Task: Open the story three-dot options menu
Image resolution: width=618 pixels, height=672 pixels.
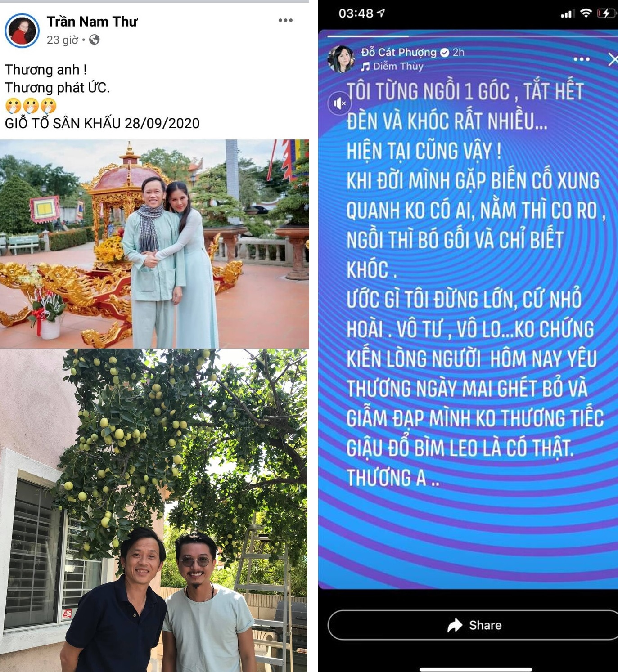Action: pos(582,59)
